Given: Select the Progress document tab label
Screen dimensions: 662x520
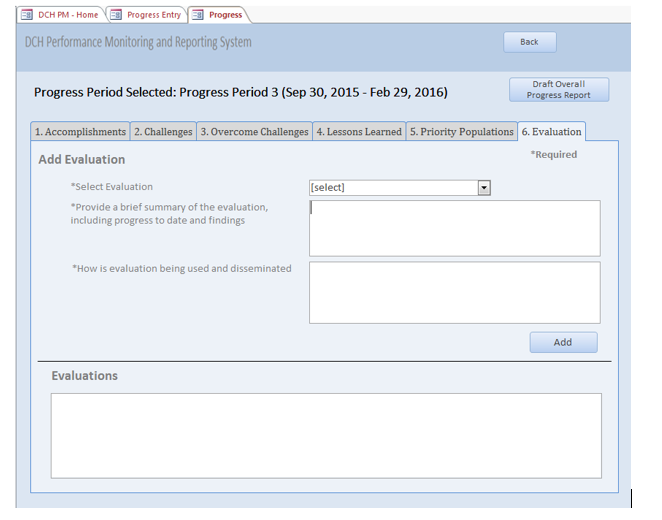Looking at the screenshot, I should (225, 15).
